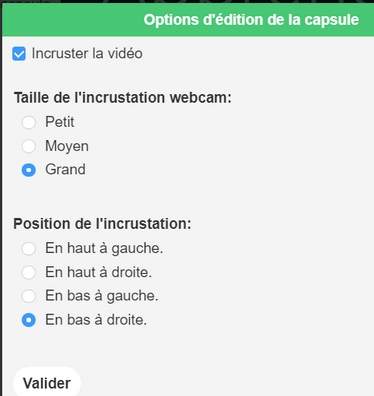Click the 'Position de l'incrustation:' heading
The height and width of the screenshot is (396, 374).
pyautogui.click(x=102, y=224)
